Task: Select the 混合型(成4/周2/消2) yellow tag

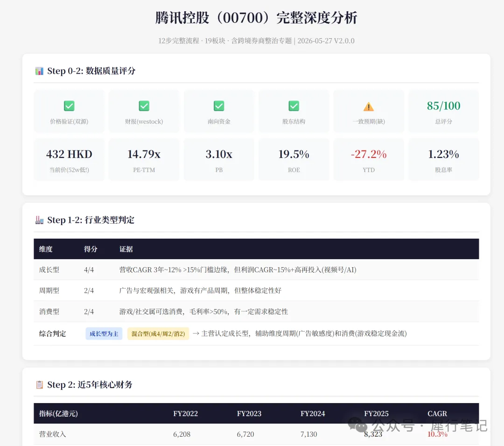Action: click(158, 334)
